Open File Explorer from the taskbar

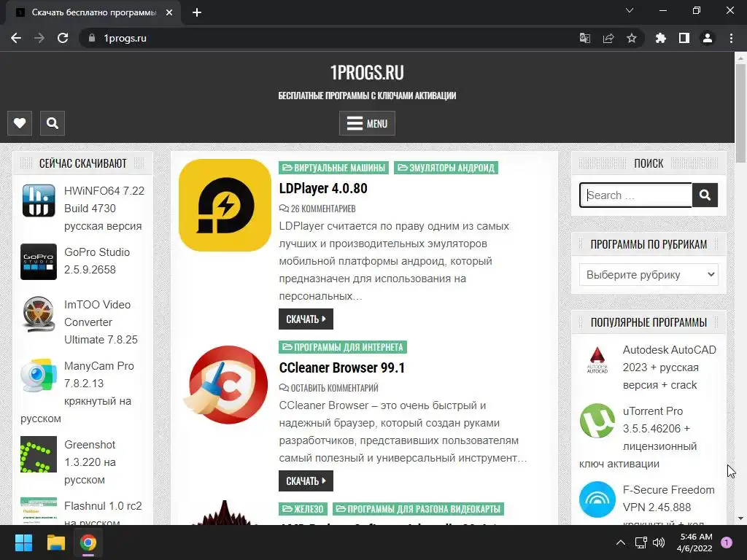click(55, 542)
